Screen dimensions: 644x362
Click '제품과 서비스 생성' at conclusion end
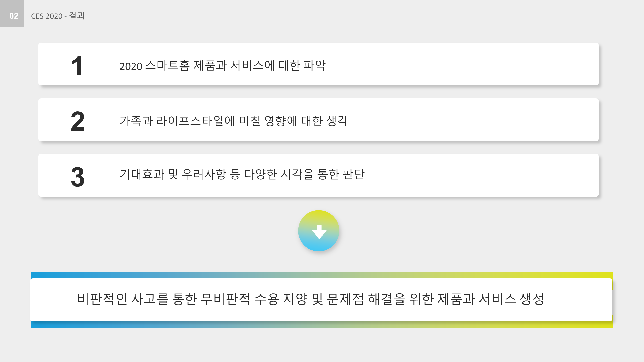491,299
